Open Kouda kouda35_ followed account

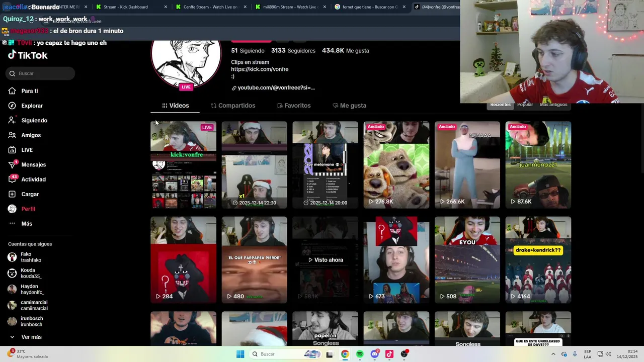25,274
